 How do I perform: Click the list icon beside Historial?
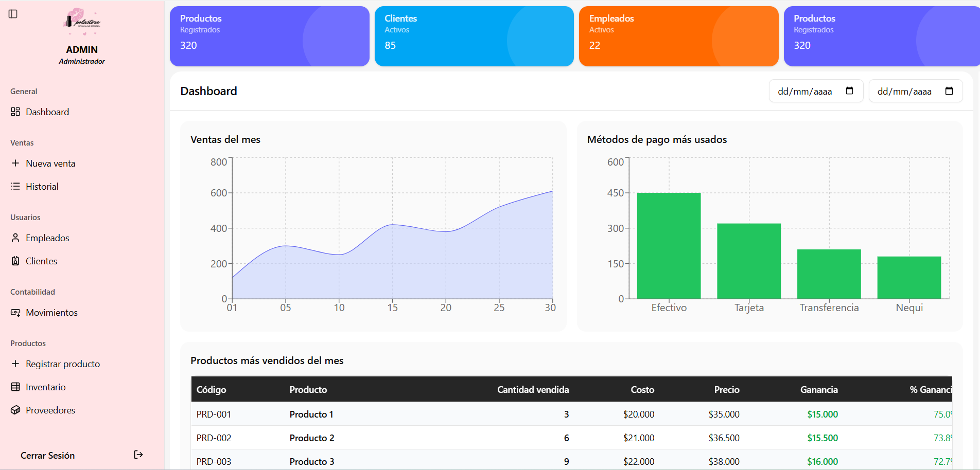pyautogui.click(x=15, y=186)
